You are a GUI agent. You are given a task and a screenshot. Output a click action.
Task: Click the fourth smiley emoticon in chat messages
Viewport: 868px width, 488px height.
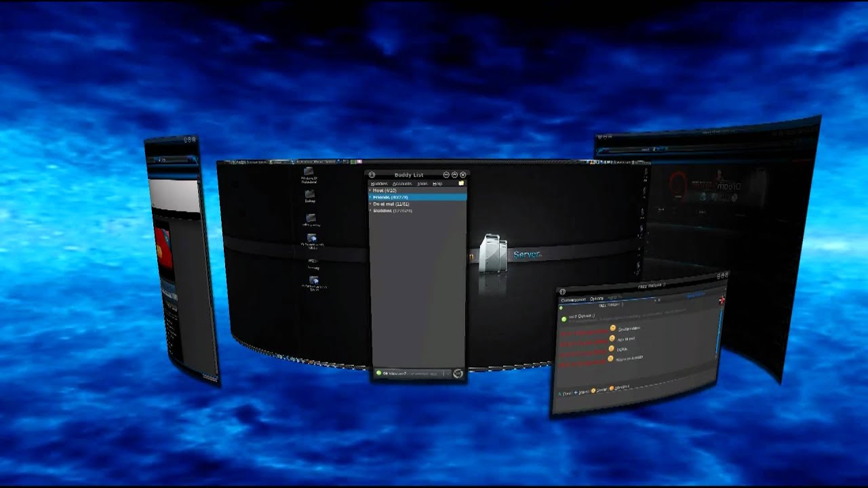(x=610, y=359)
